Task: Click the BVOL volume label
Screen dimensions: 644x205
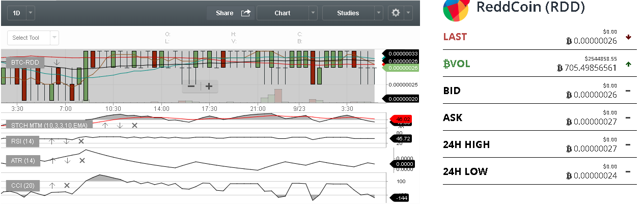Action: (x=457, y=64)
